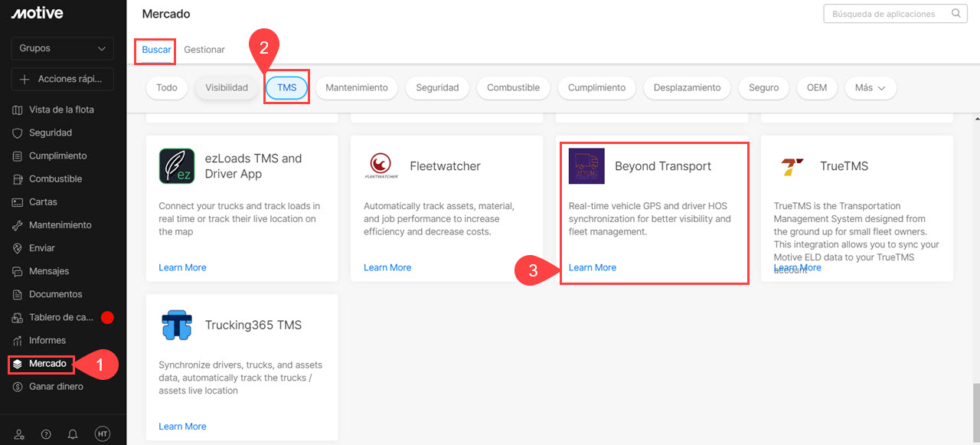
Task: Click Learn More under Beyond Transport
Action: click(x=593, y=267)
